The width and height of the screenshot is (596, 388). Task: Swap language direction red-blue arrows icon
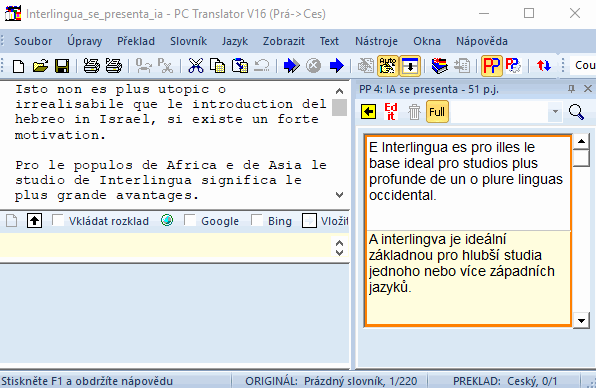[x=544, y=66]
